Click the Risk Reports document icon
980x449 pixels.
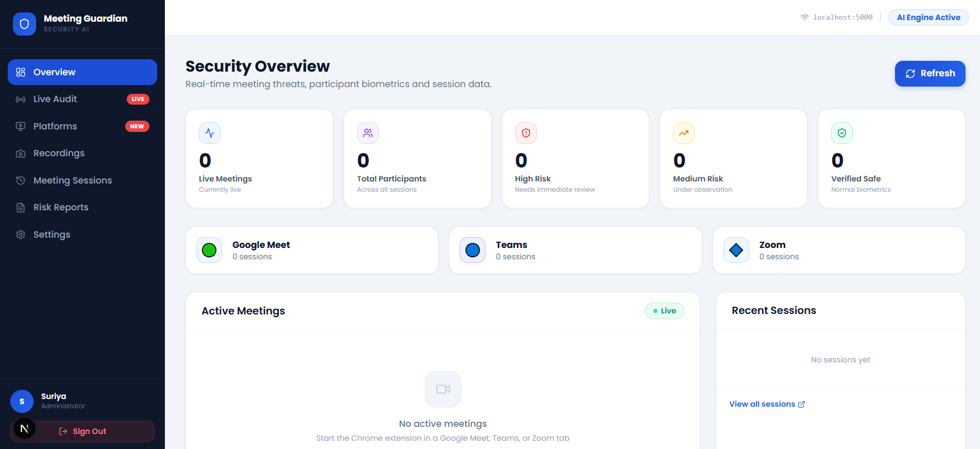tap(21, 208)
